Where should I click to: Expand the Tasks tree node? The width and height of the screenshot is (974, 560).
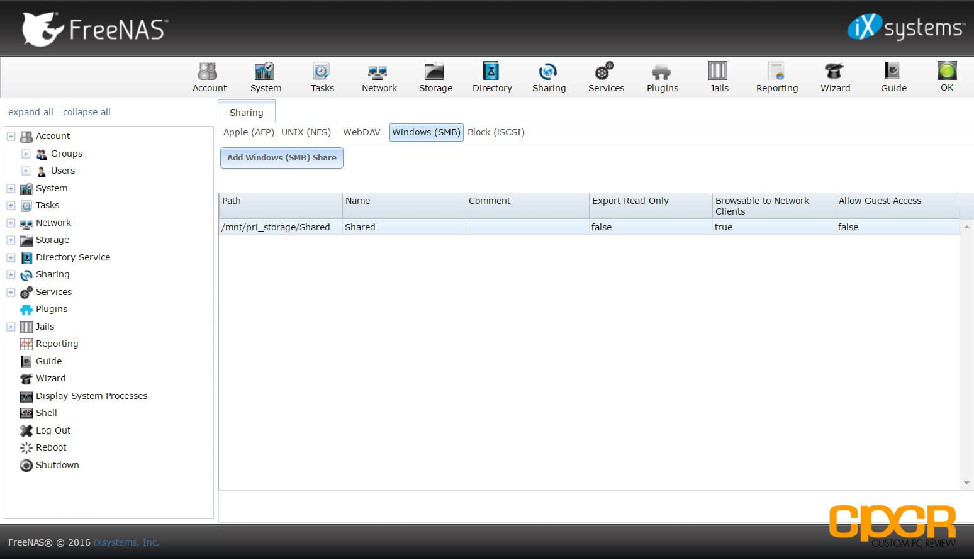[11, 205]
